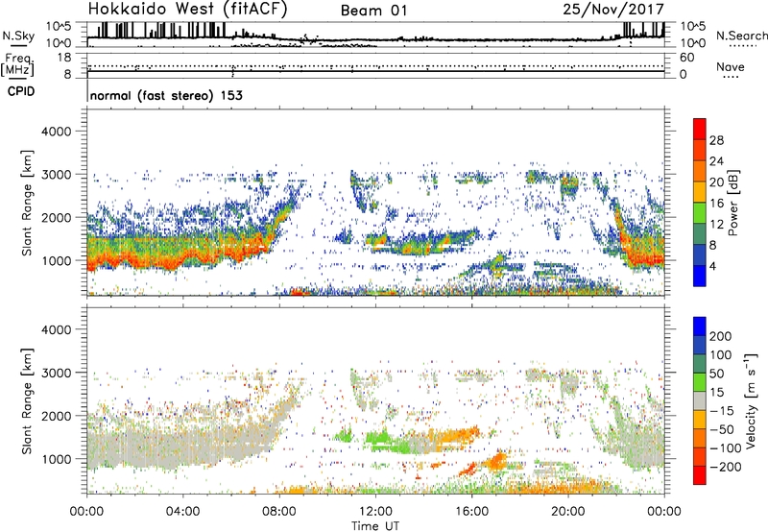Pick the light green 12–16 dB Power segment
The width and height of the screenshot is (768, 532).
click(700, 213)
